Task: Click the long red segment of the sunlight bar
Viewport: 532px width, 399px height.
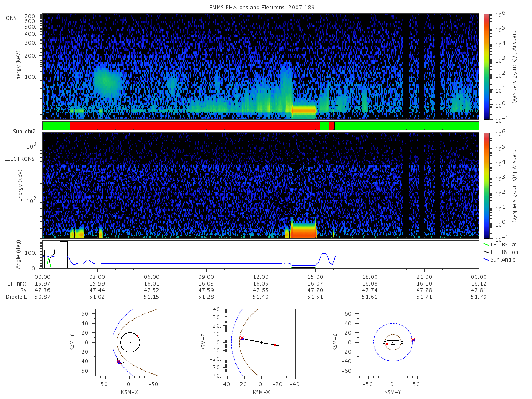Action: click(195, 126)
